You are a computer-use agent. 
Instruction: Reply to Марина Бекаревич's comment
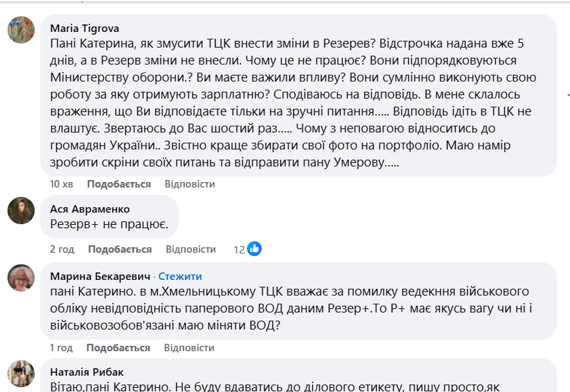click(189, 348)
